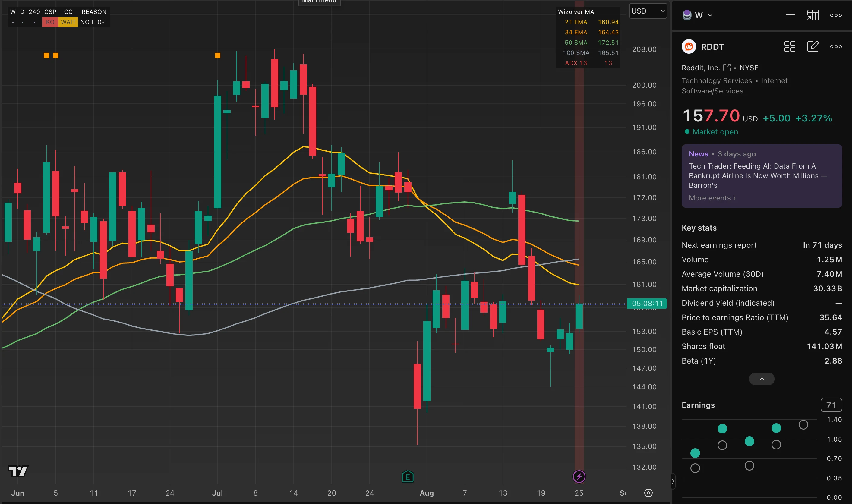Screen dimensions: 852x504
Task: Open RDDT symbol more options dots
Action: point(836,47)
